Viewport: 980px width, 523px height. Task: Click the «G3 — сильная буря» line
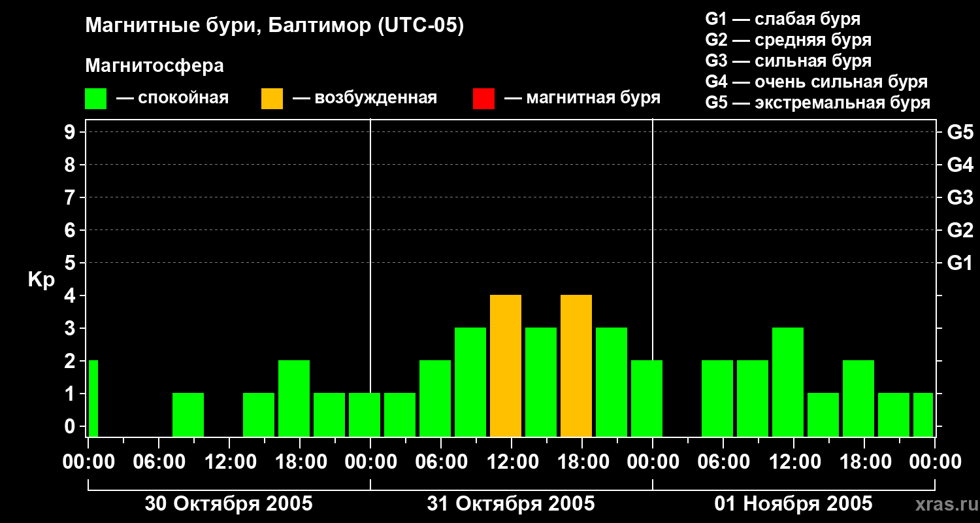click(x=788, y=61)
